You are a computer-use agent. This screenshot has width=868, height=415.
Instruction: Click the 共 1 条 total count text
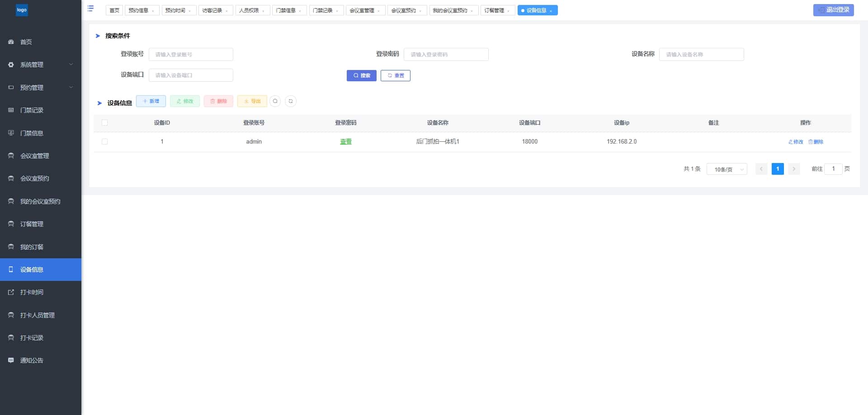692,169
